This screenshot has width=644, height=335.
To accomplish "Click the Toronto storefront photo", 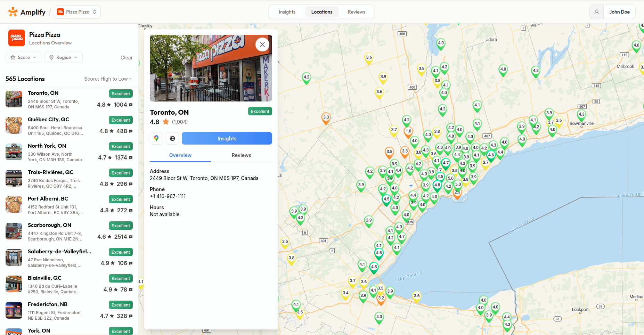I will click(x=211, y=68).
